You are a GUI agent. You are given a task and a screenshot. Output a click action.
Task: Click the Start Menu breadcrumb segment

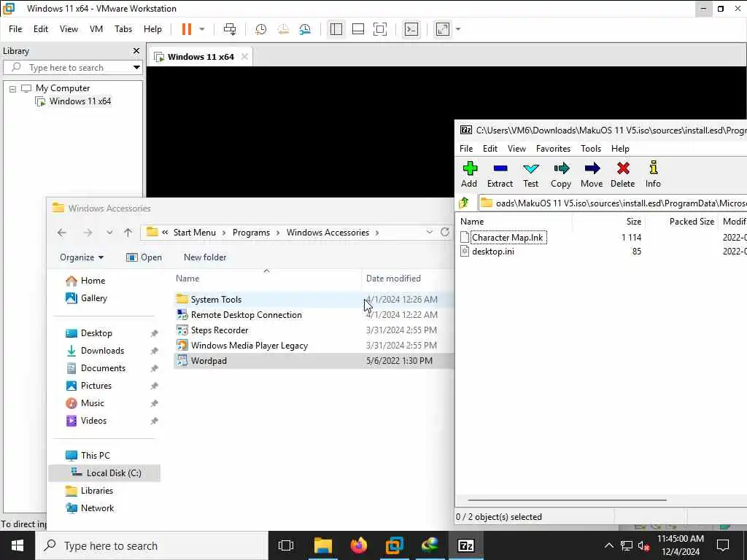pos(194,233)
